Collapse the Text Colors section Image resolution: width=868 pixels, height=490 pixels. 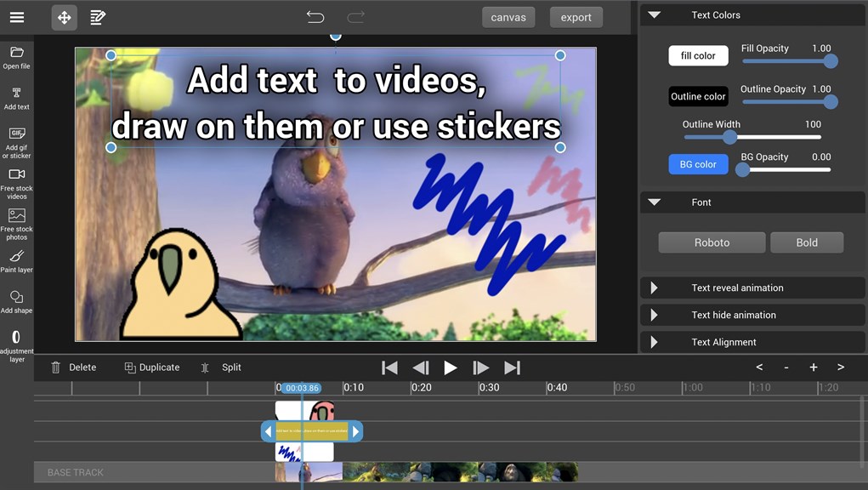coord(654,15)
